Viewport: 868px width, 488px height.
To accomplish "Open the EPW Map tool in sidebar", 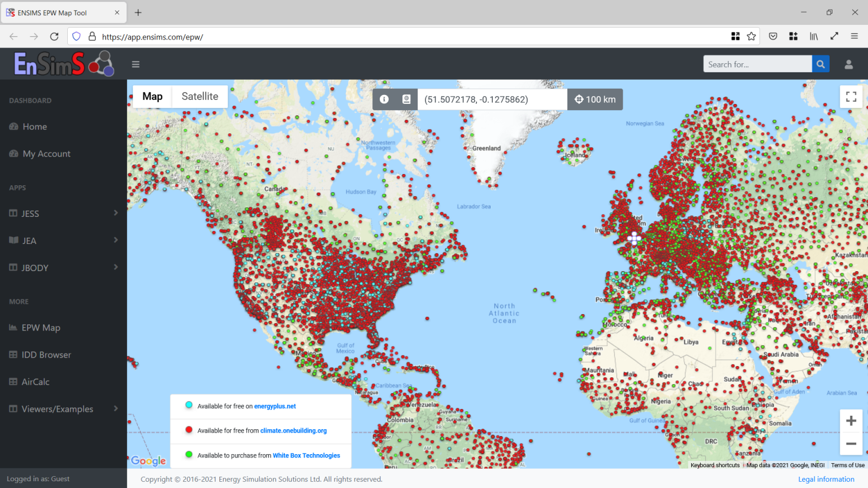I will (x=40, y=328).
